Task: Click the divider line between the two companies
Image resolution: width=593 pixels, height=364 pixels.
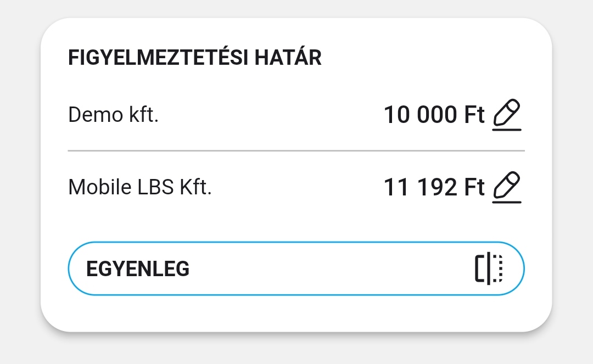Action: click(x=295, y=150)
